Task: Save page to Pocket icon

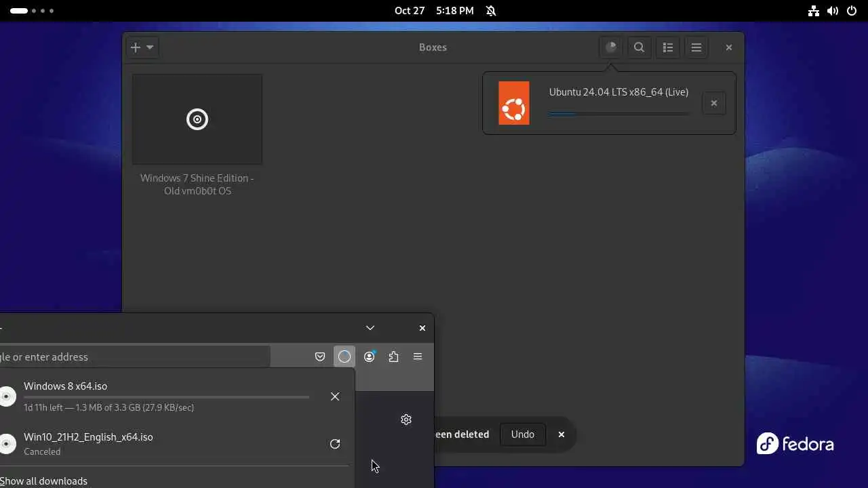Action: click(x=320, y=357)
